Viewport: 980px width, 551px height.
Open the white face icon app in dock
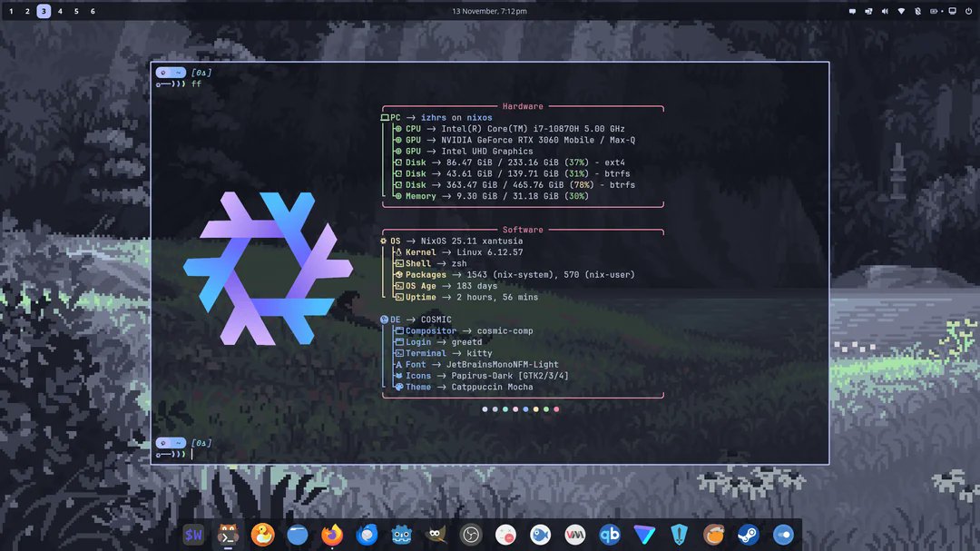[505, 535]
